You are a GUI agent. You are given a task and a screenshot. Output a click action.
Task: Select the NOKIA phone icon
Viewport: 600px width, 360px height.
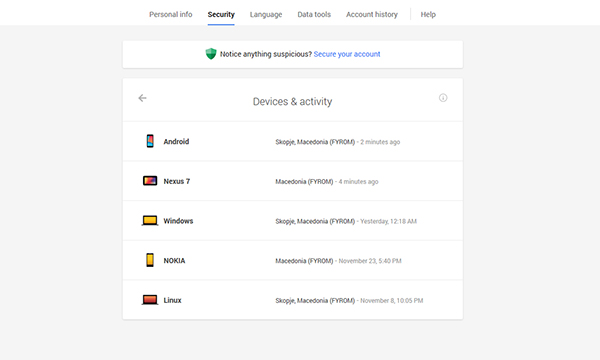(x=150, y=260)
